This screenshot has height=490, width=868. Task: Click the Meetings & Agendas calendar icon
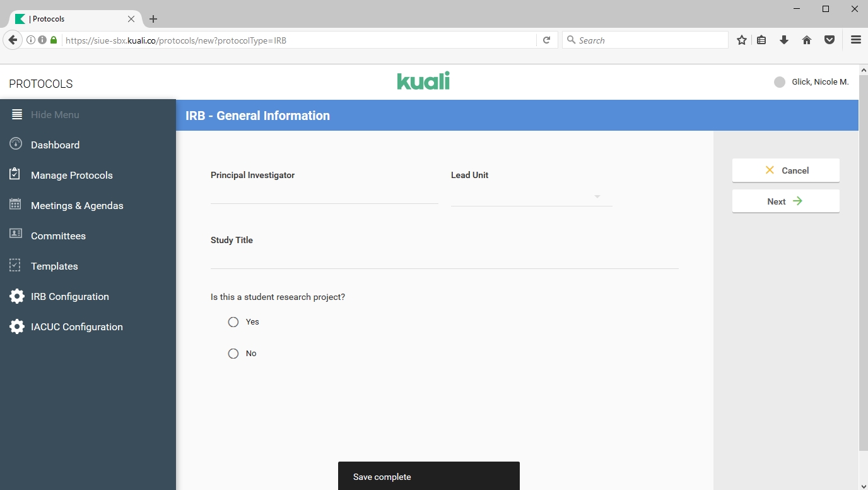point(16,205)
